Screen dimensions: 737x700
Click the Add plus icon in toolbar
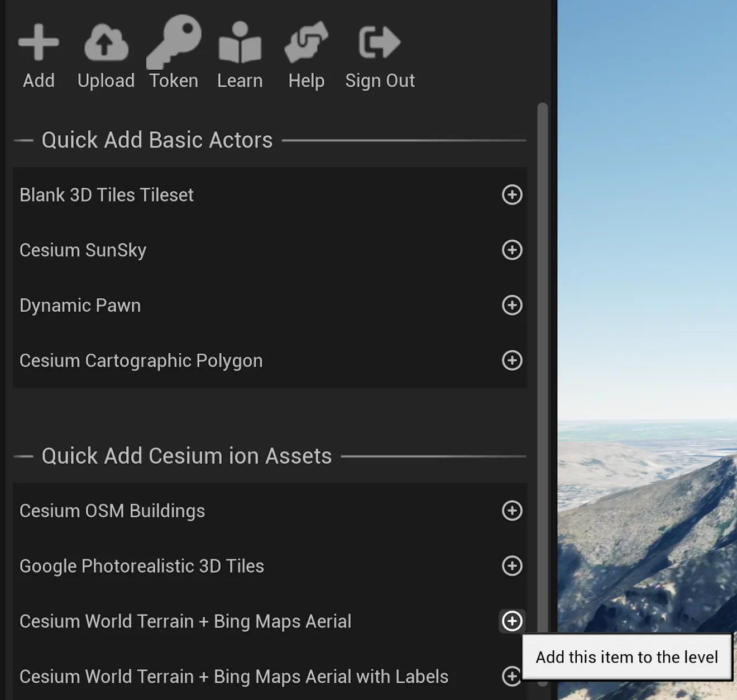tap(39, 42)
